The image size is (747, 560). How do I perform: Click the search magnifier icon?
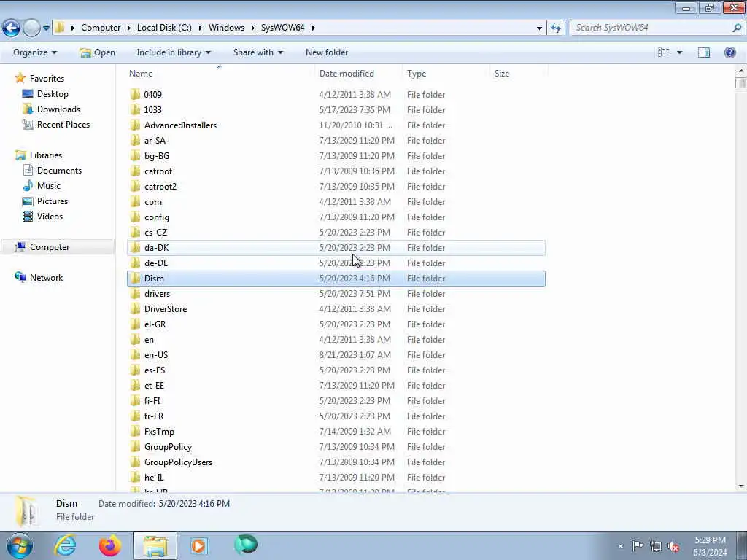click(737, 28)
